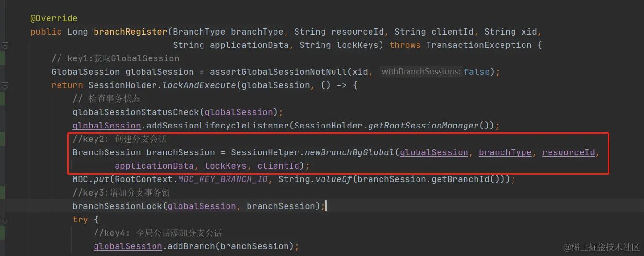Click the 检查事务状态 comment

coord(107,99)
